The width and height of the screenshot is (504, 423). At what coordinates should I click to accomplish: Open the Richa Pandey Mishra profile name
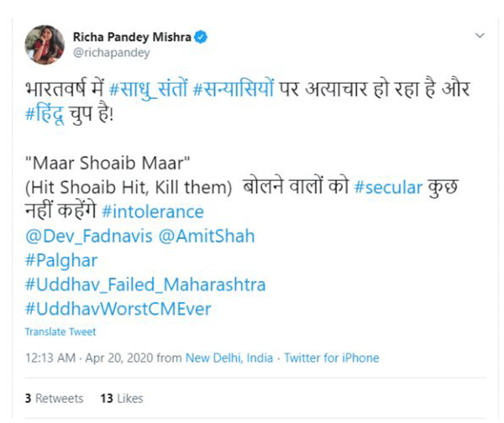133,37
